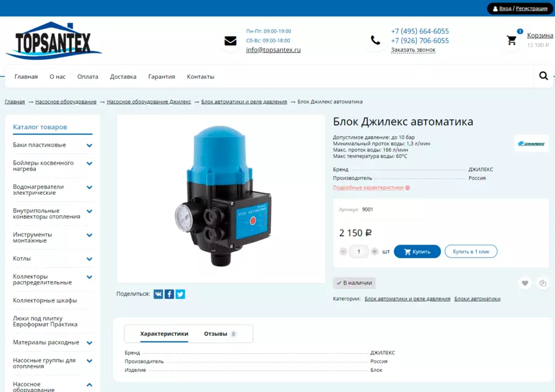Click the envelope email icon
Screen dimensions: 555x392
click(231, 41)
